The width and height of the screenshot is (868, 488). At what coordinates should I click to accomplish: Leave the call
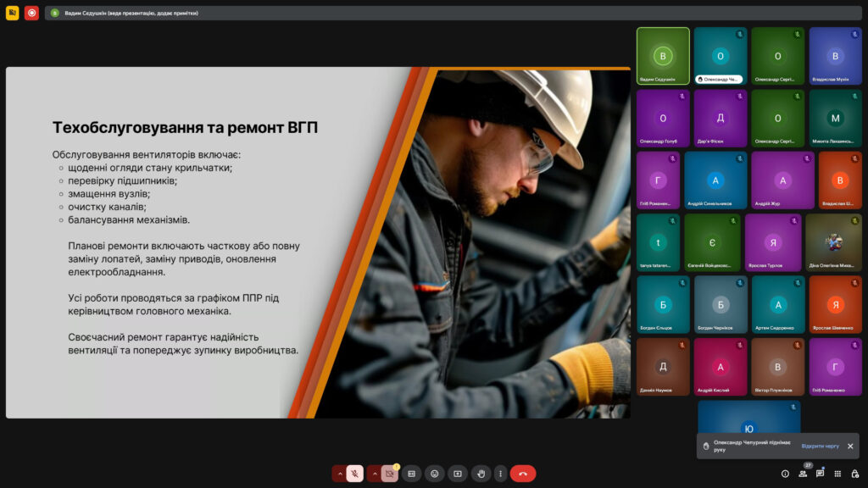(x=522, y=474)
